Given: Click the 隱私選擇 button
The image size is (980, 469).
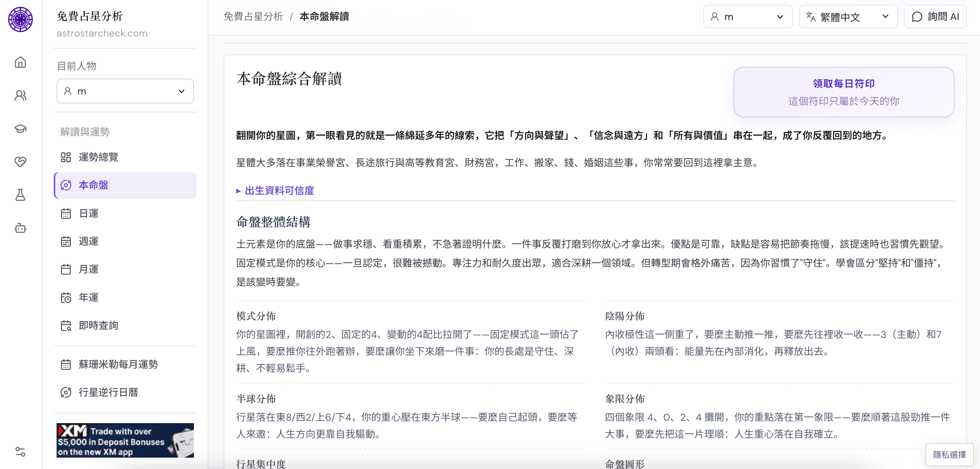Looking at the screenshot, I should click(x=949, y=455).
